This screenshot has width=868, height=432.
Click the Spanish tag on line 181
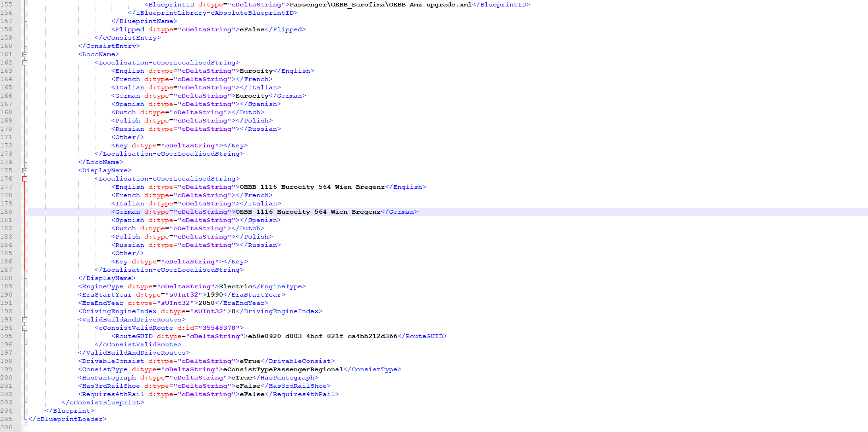coord(196,220)
